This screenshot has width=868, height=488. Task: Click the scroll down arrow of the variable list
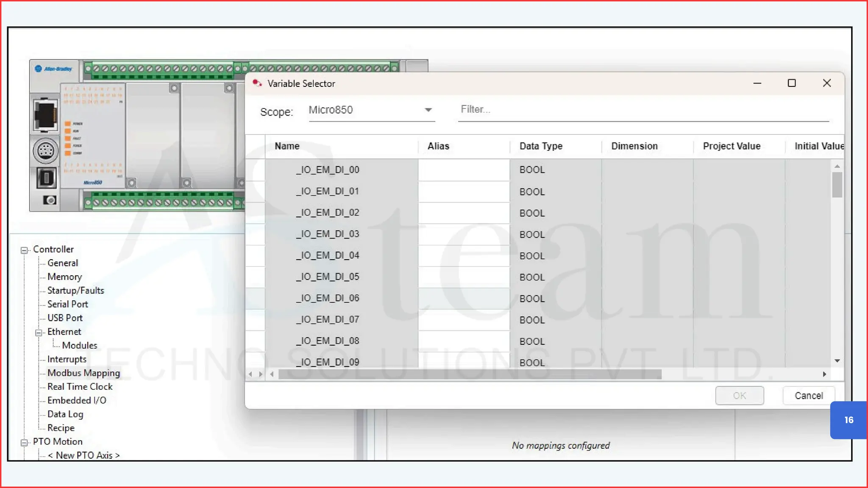[837, 361]
